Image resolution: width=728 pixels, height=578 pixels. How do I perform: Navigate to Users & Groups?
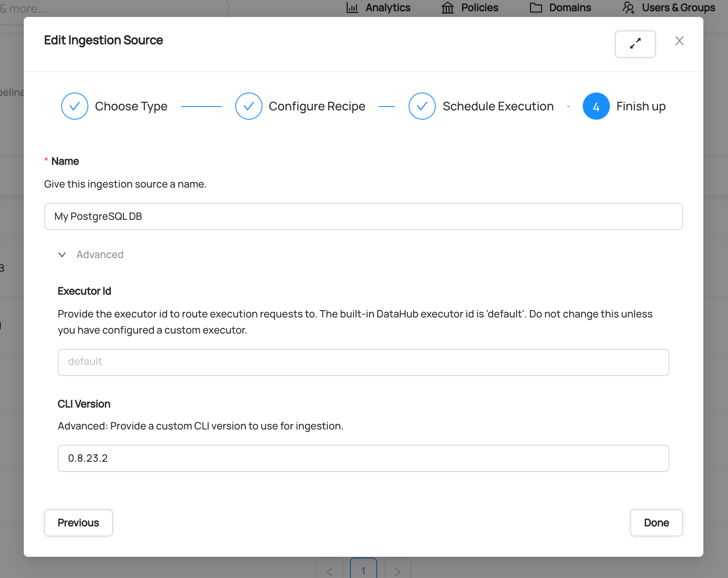(678, 8)
